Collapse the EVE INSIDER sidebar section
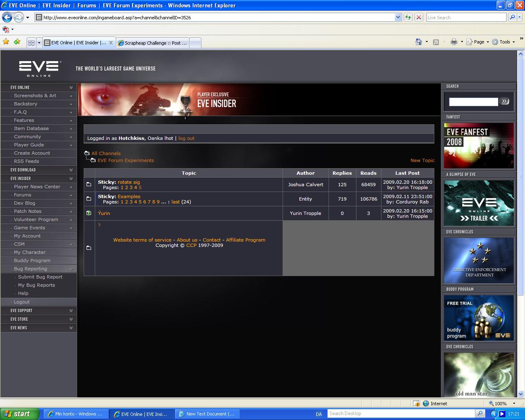Screen dimensions: 525x420 point(71,178)
